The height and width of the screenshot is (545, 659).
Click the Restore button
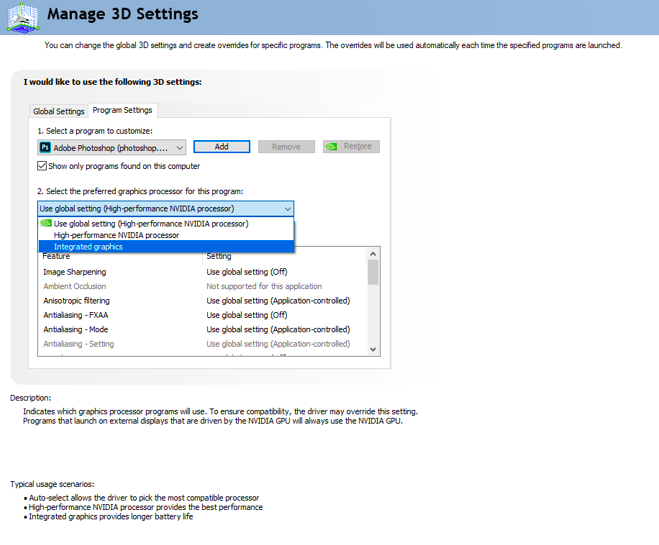[351, 147]
